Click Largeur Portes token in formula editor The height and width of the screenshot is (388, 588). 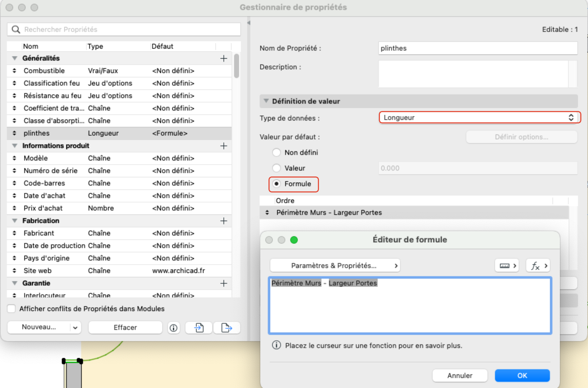(353, 283)
